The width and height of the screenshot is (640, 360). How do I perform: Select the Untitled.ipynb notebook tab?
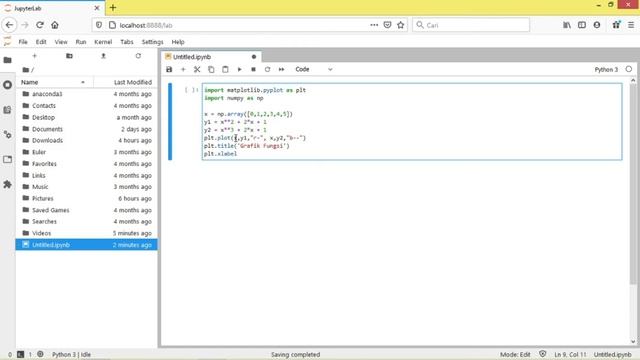[x=211, y=57]
